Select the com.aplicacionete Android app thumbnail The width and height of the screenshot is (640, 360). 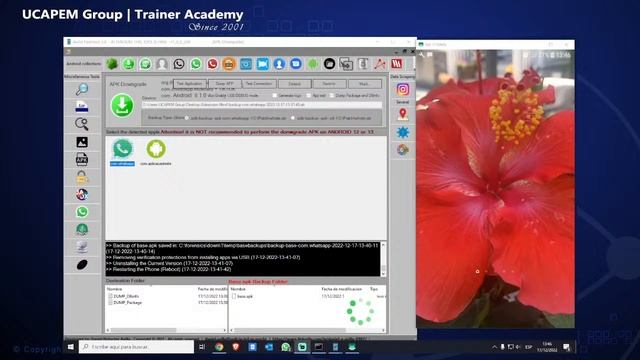coord(156,152)
